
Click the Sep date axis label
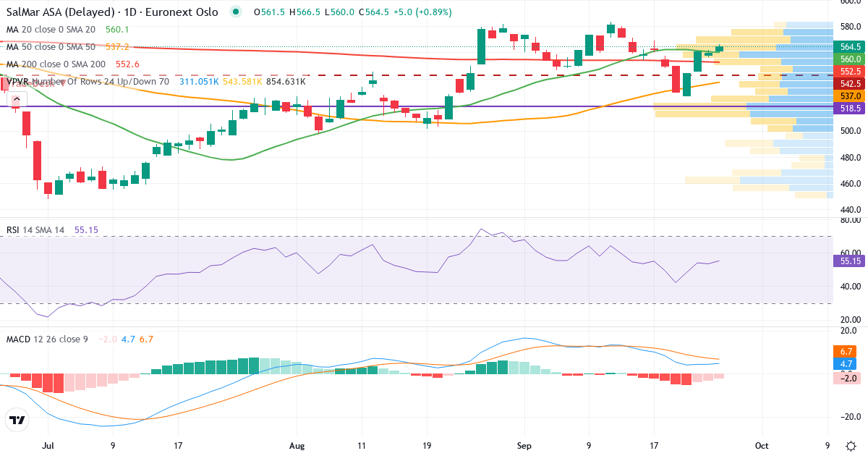pos(526,446)
